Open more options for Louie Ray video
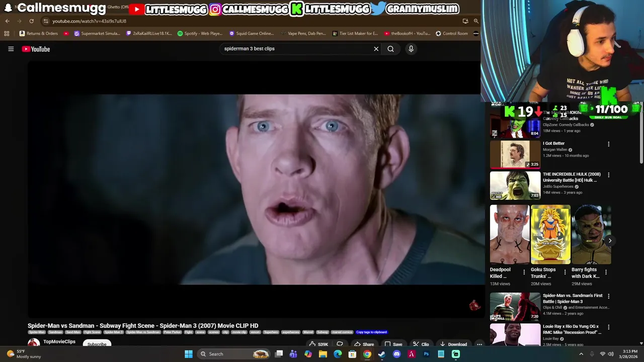Image resolution: width=644 pixels, height=362 pixels. tap(608, 327)
